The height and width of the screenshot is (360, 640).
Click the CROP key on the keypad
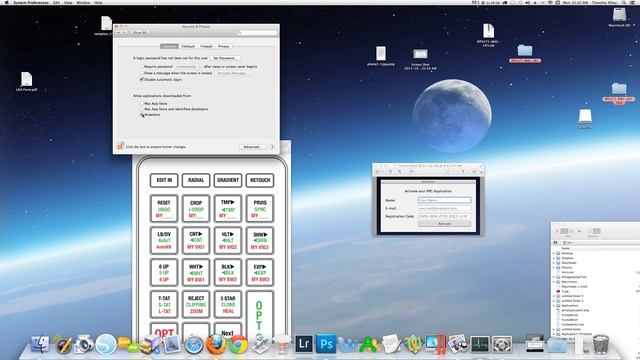tap(196, 209)
